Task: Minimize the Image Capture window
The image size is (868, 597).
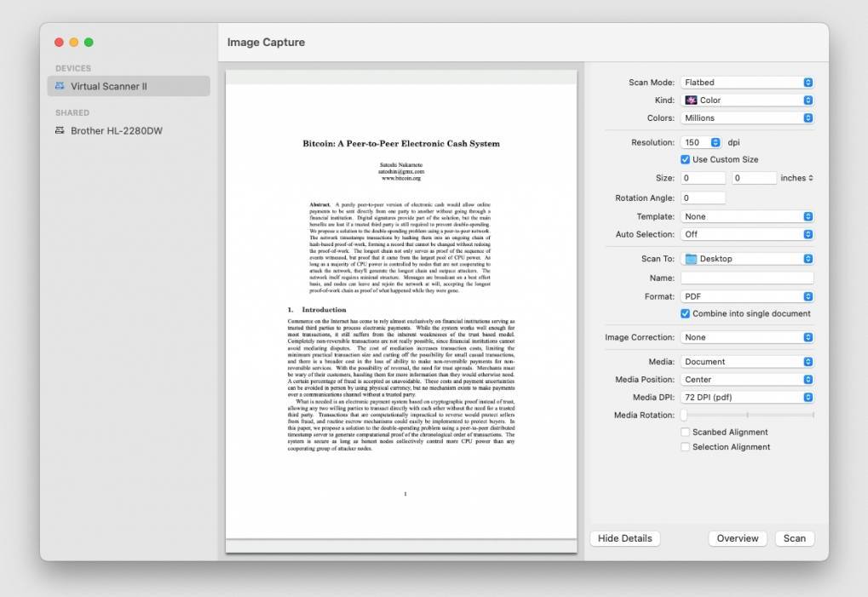Action: [x=74, y=42]
